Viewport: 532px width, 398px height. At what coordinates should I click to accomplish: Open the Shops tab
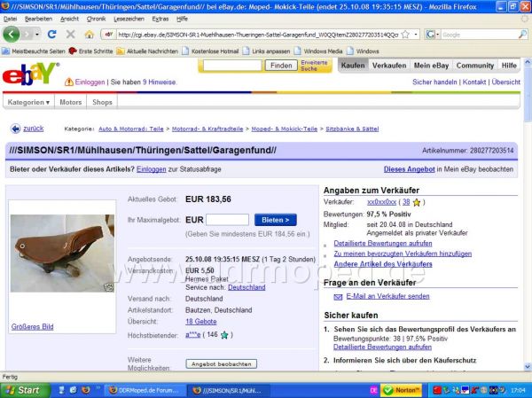[102, 102]
